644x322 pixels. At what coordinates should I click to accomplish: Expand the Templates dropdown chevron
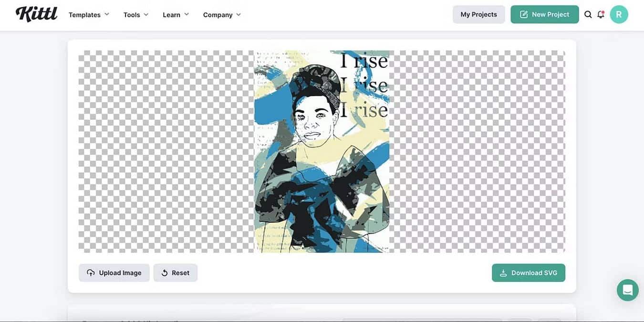[x=107, y=14]
